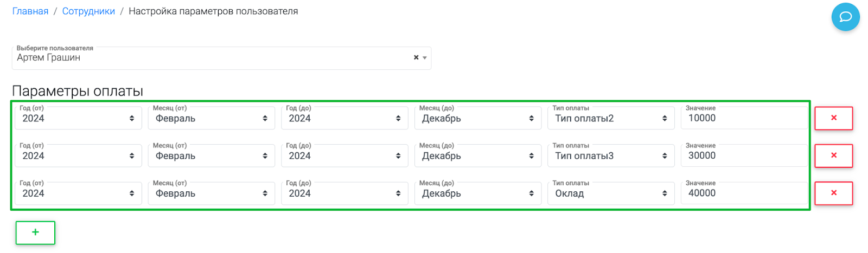Open Год (от) dropdown in third row
Image resolution: width=868 pixels, height=253 pixels.
tap(78, 193)
